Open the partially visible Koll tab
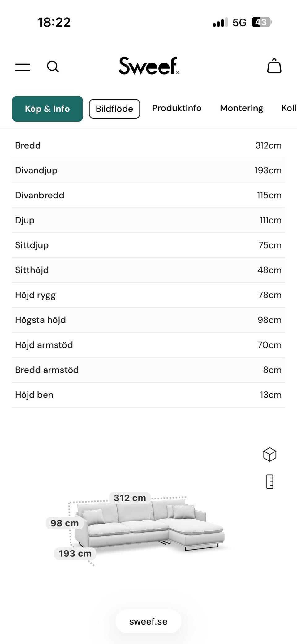 pos(289,108)
